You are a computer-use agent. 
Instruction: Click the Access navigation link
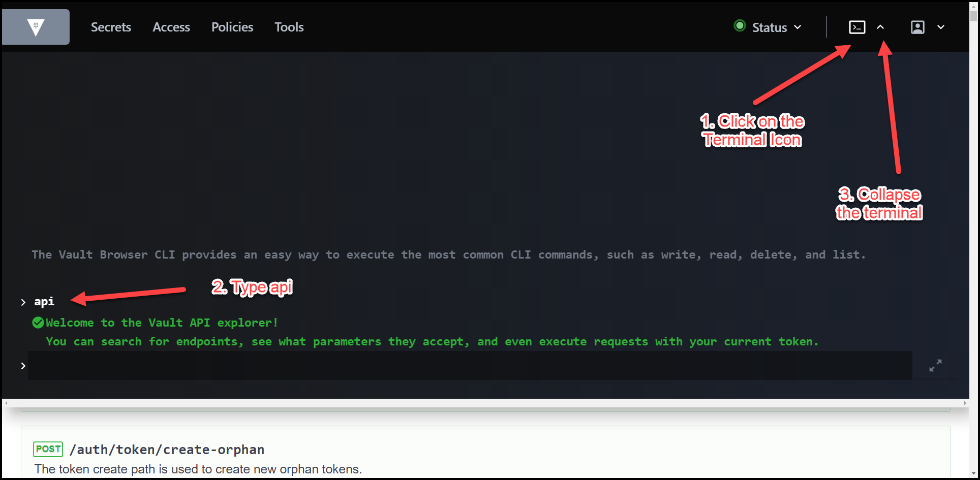[x=171, y=27]
